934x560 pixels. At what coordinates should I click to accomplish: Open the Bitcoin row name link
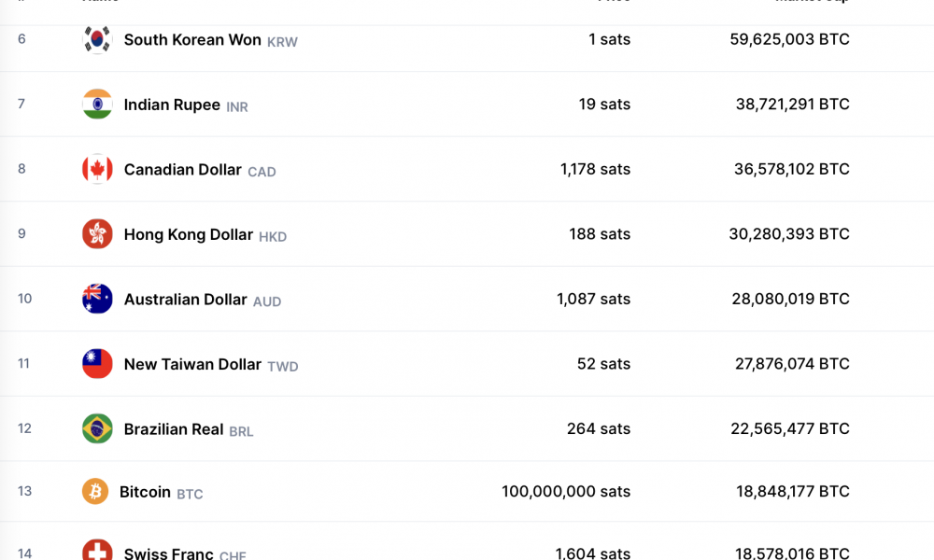(146, 492)
